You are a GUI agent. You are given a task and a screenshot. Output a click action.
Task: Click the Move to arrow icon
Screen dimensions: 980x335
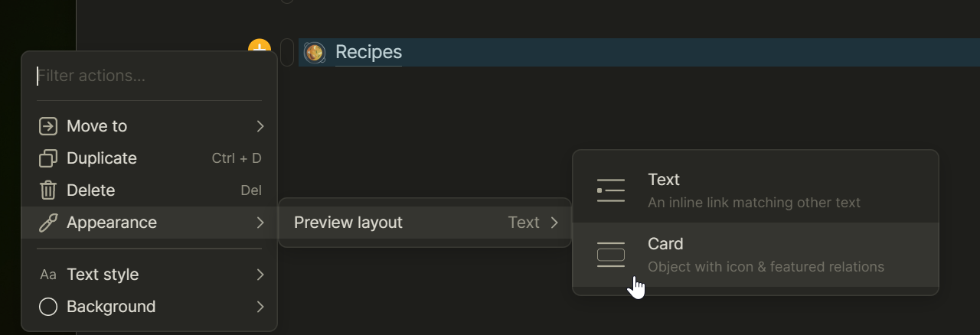pyautogui.click(x=47, y=126)
